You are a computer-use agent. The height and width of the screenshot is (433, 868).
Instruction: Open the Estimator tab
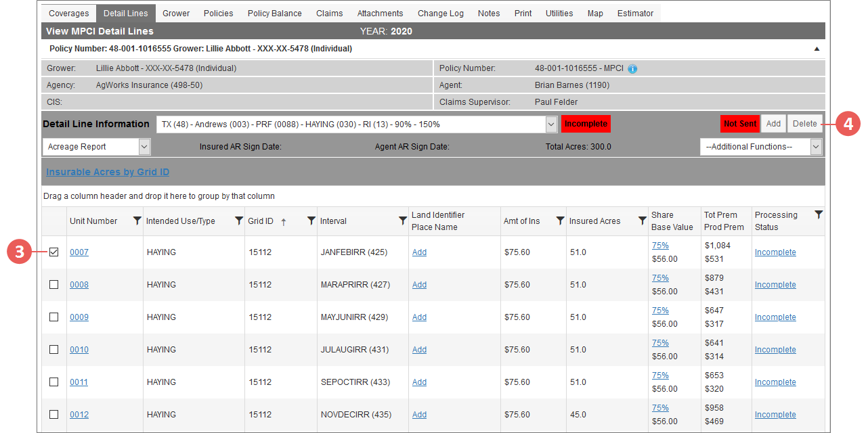pos(636,14)
